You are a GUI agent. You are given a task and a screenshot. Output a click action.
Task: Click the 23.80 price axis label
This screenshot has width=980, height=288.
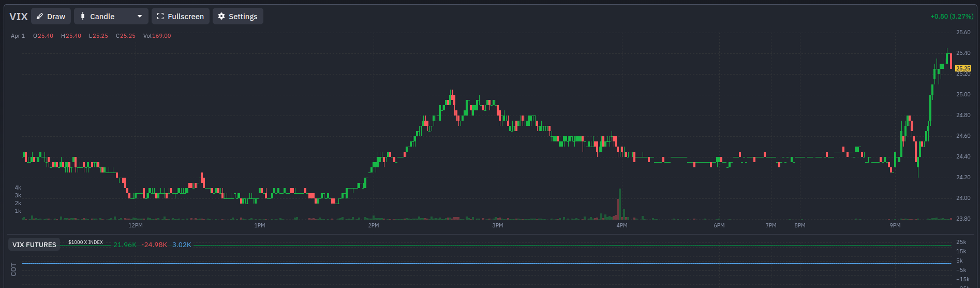pyautogui.click(x=963, y=219)
